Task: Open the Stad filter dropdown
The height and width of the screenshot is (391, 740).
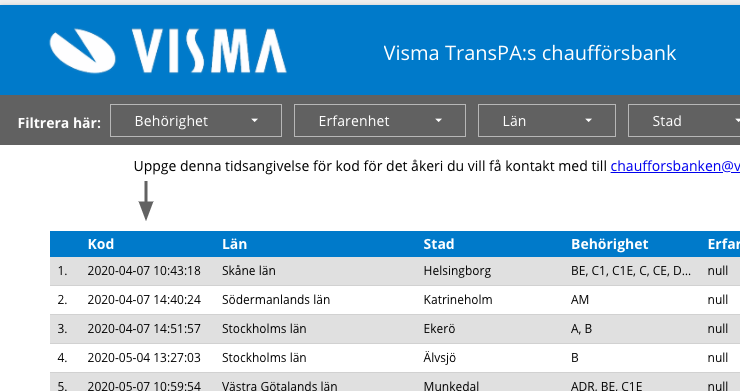Action: point(684,120)
